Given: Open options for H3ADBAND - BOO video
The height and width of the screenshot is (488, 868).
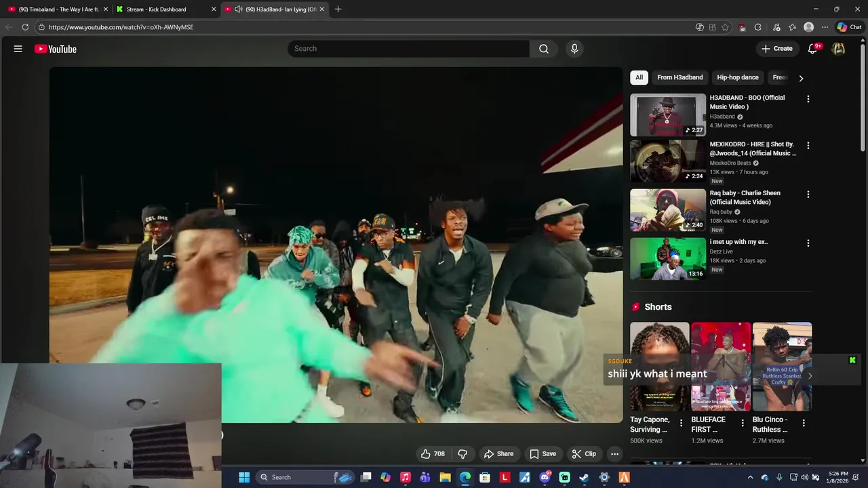Looking at the screenshot, I should pyautogui.click(x=808, y=99).
